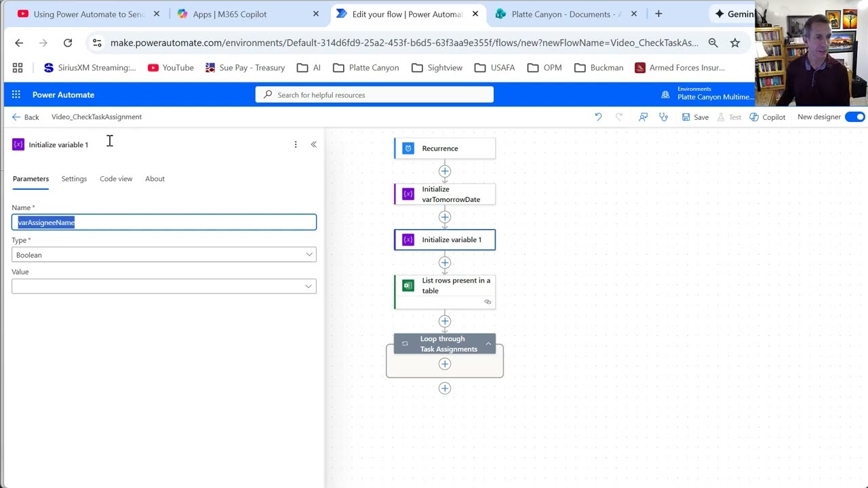
Task: Click the Test button
Action: tap(729, 117)
